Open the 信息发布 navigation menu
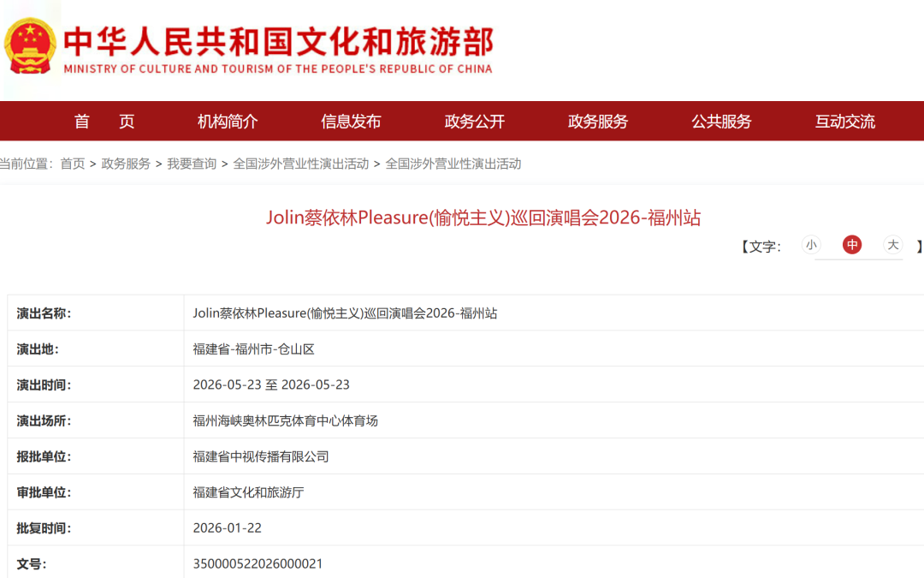This screenshot has height=578, width=924. click(x=349, y=122)
